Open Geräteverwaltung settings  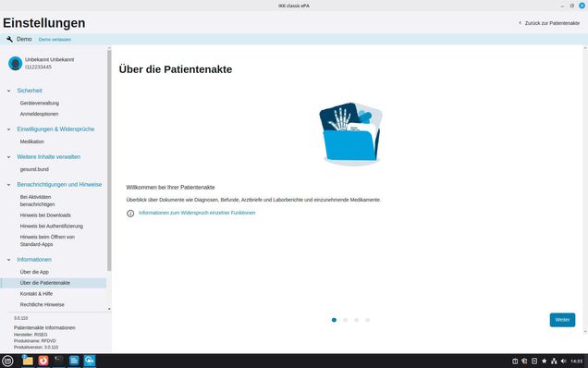40,103
